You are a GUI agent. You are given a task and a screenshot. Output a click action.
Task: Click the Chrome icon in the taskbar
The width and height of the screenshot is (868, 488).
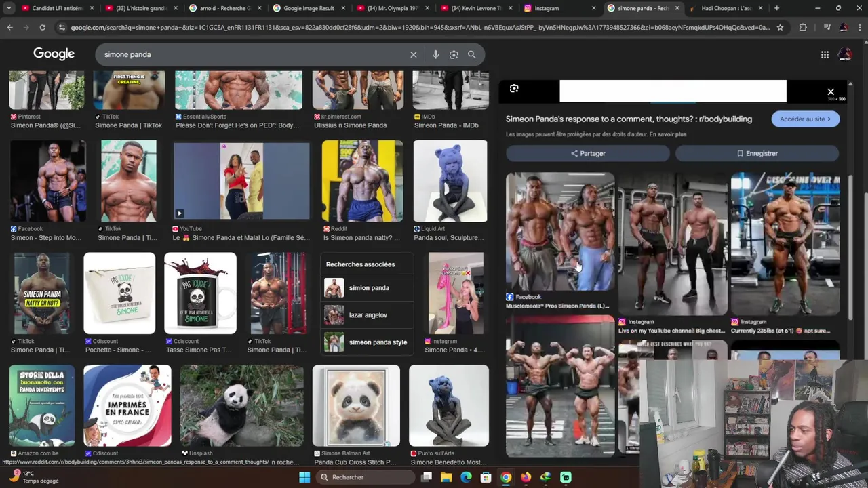tap(506, 477)
